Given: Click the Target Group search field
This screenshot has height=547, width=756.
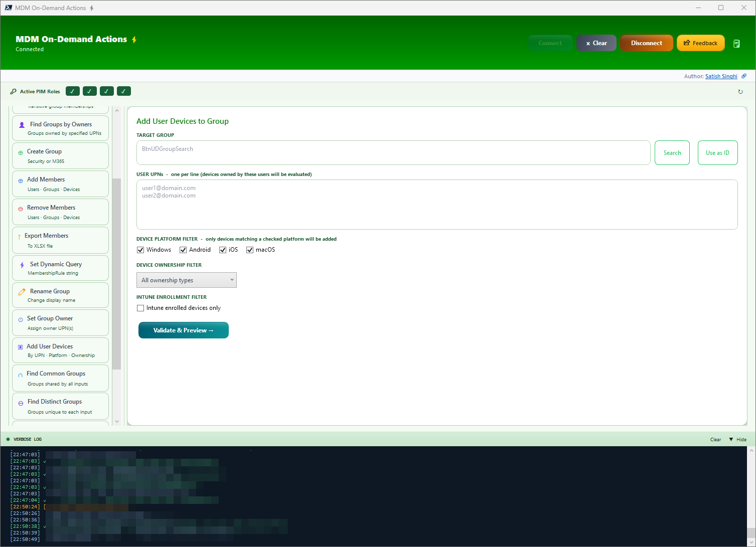Looking at the screenshot, I should (393, 152).
